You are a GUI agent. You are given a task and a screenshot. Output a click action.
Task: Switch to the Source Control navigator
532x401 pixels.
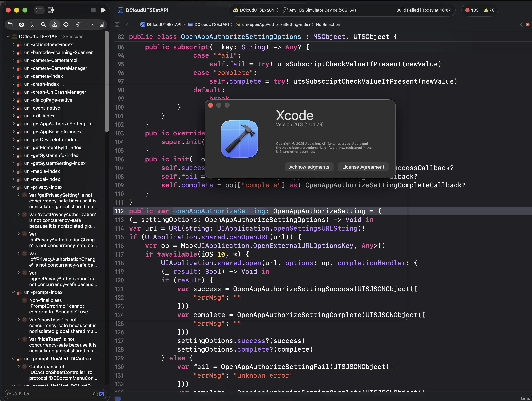point(22,24)
